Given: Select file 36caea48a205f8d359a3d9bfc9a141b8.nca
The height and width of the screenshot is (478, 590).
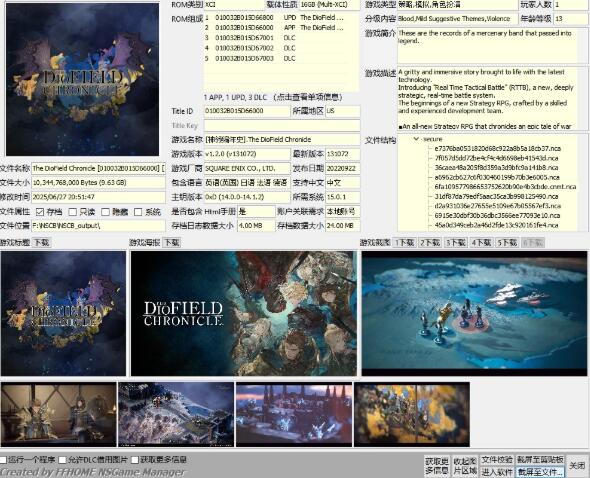Looking at the screenshot, I should [496, 167].
